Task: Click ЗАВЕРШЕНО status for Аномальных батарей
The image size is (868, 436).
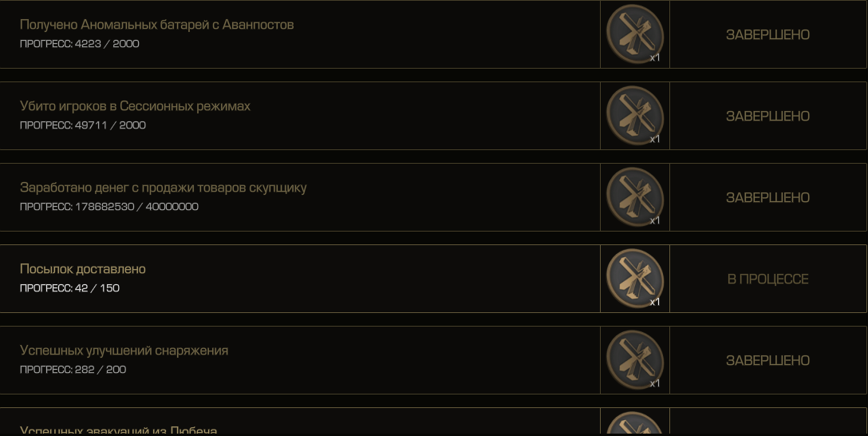Action: click(x=767, y=34)
